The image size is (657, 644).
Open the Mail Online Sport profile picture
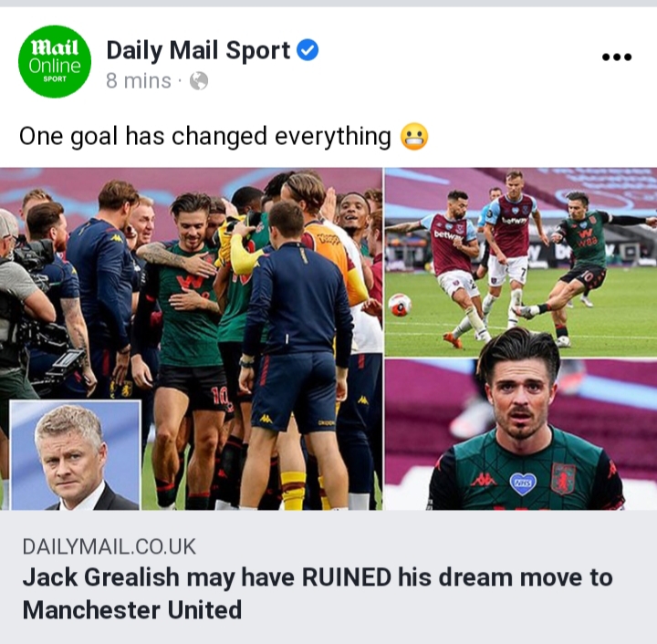click(55, 61)
